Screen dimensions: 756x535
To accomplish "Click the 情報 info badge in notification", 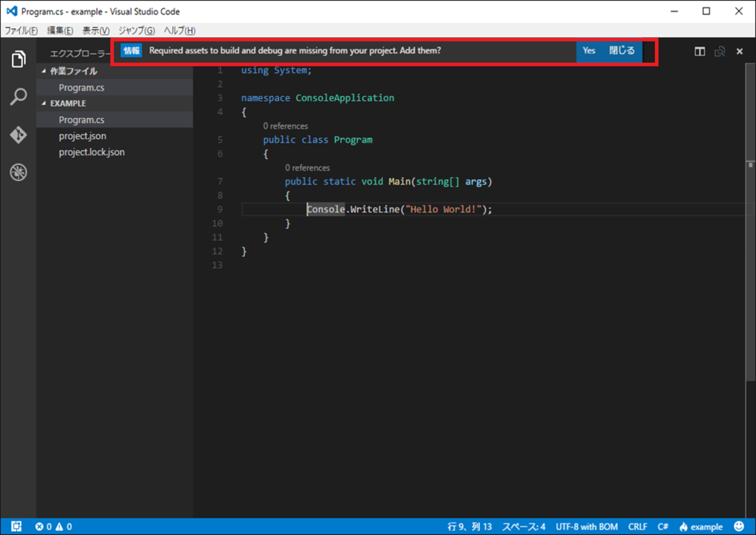I will (x=131, y=51).
